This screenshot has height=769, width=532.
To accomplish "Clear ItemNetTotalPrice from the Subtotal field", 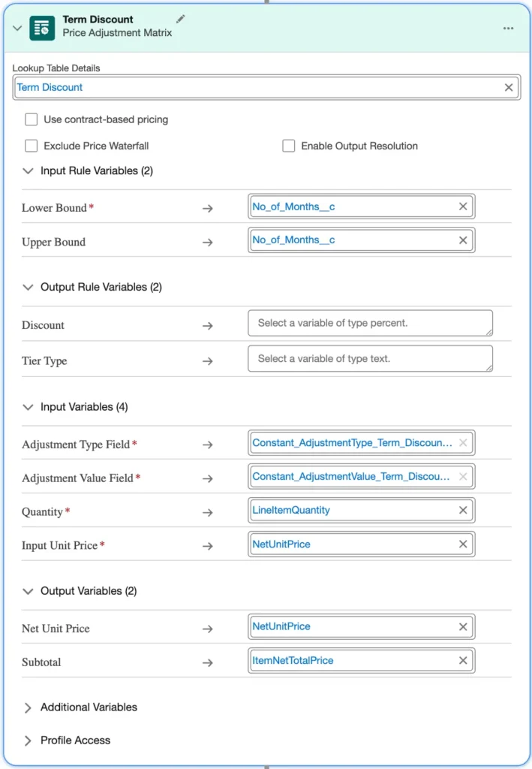I will [463, 661].
